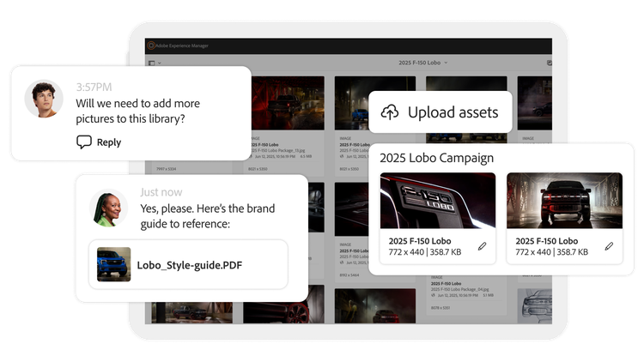Viewport: 644px width, 362px height.
Task: Click the select-all icon in top right corner
Action: tap(549, 63)
